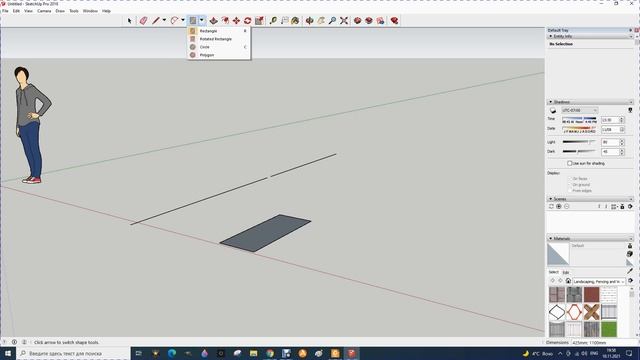
Task: Open the Window menu
Action: 90,11
